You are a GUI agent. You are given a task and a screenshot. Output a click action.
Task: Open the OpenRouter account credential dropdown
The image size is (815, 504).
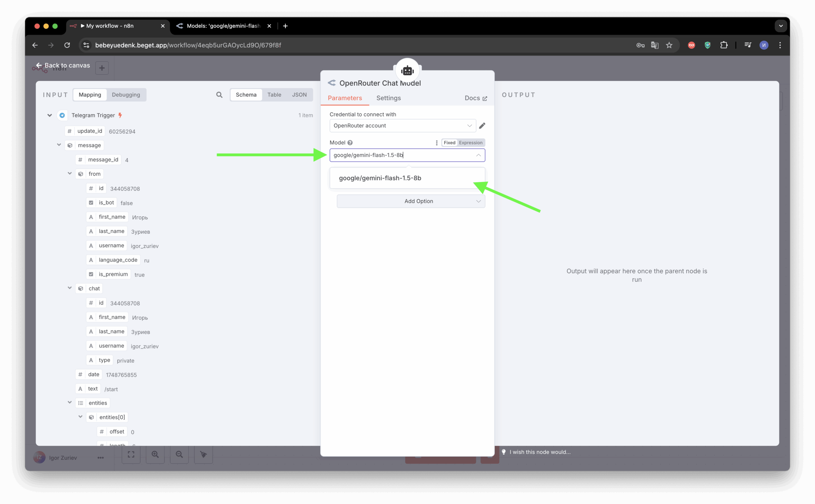coord(402,126)
